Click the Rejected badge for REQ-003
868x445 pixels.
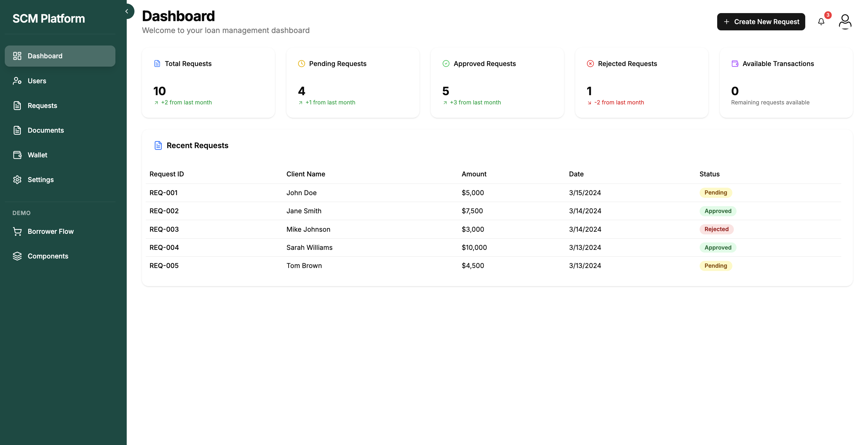click(x=716, y=229)
